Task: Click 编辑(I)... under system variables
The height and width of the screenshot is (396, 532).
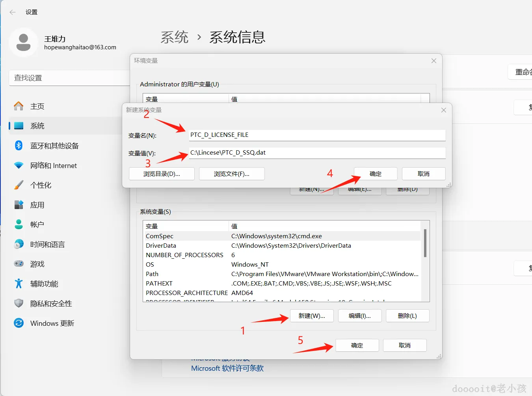Action: (x=360, y=316)
